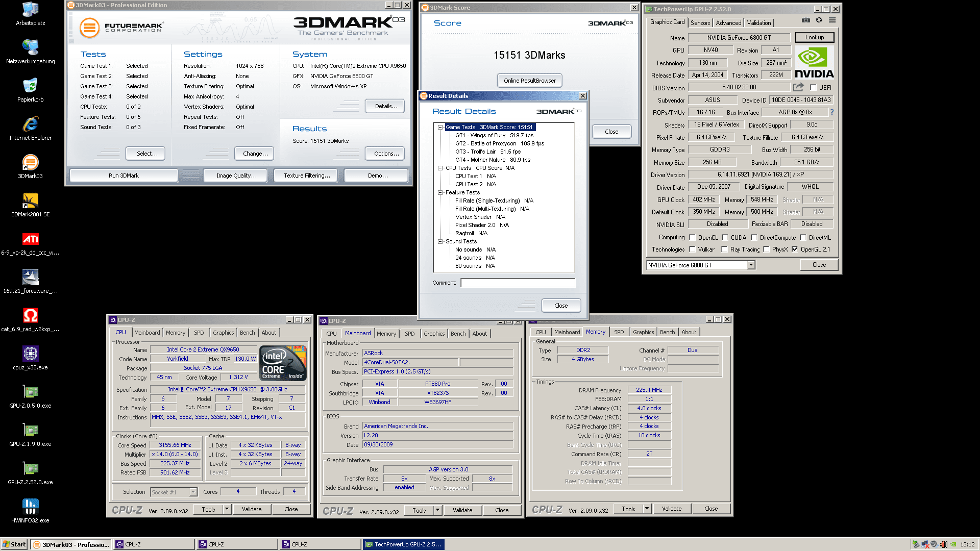Click the red speaker volume tray icon
980x551 pixels.
click(944, 544)
